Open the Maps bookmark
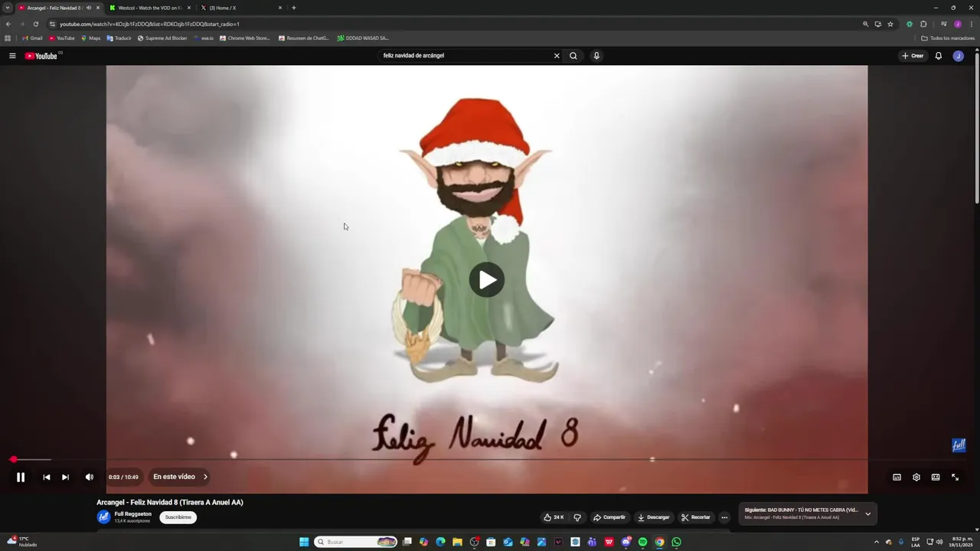The height and width of the screenshot is (551, 980). coord(91,38)
